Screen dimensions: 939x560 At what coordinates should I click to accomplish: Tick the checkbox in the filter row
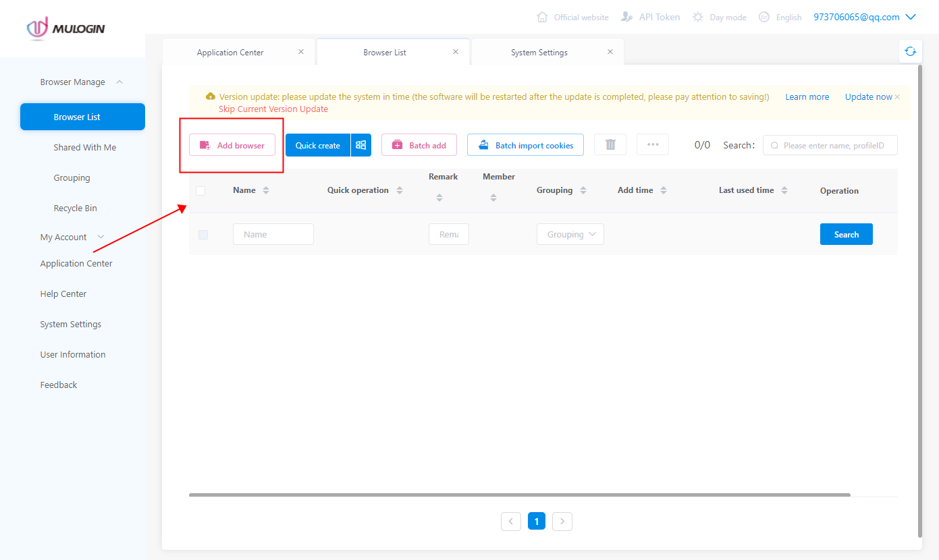pos(203,235)
